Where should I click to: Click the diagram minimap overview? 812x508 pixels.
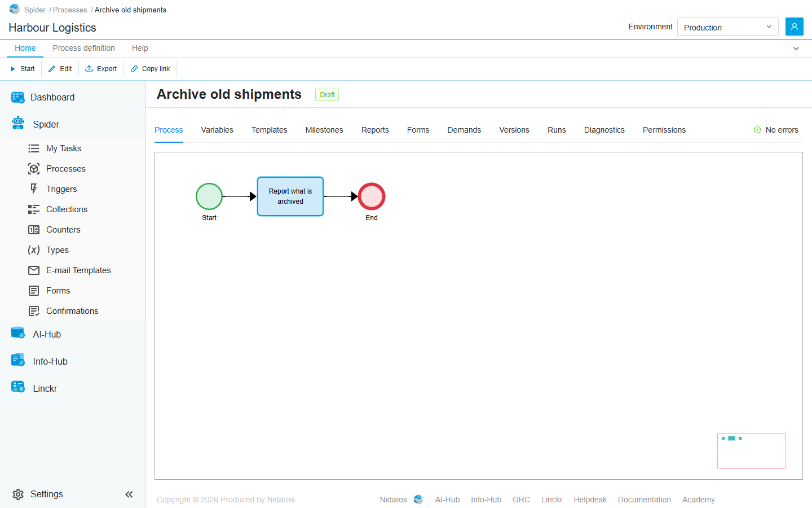[x=752, y=451]
